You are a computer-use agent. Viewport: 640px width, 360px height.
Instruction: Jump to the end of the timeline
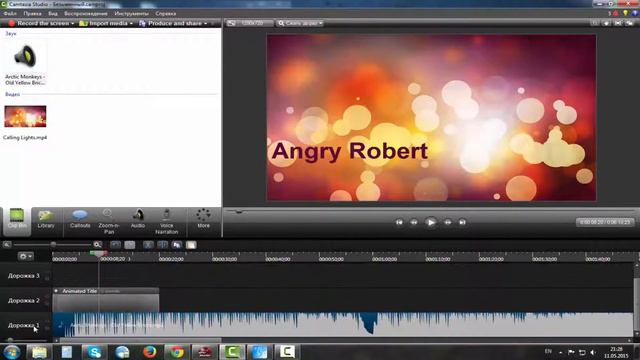pyautogui.click(x=462, y=222)
